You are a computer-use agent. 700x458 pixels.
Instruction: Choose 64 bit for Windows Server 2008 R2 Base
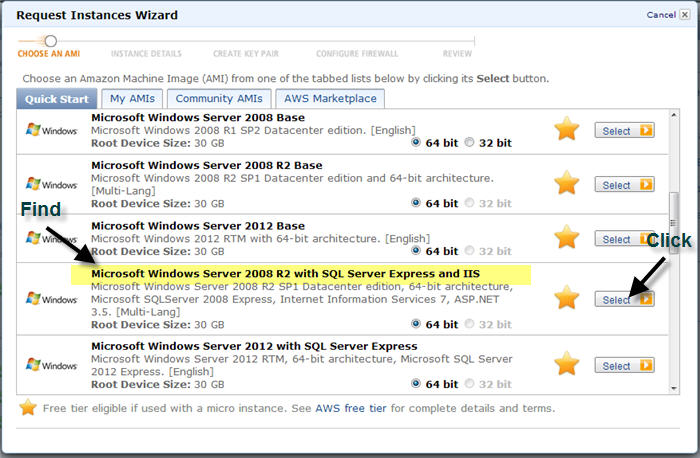point(416,203)
